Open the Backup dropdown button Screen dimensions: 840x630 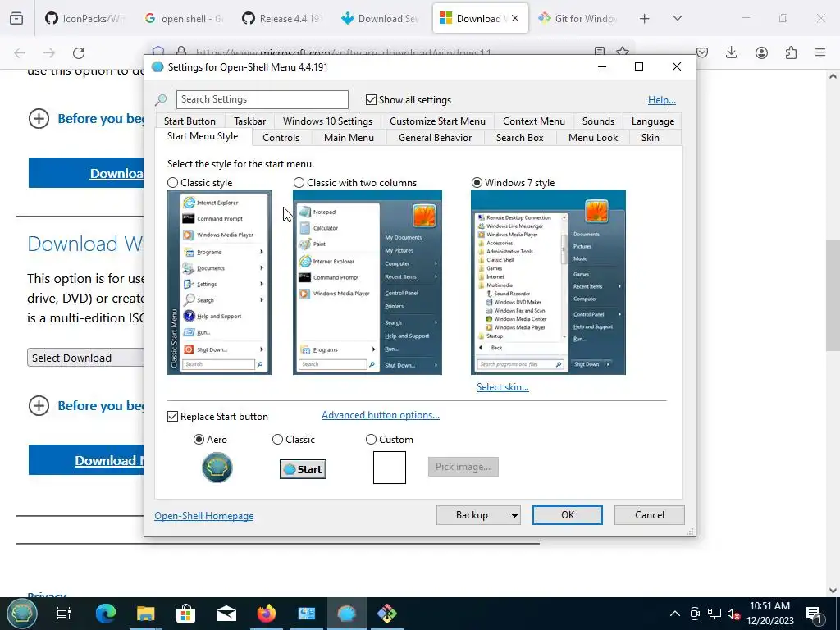pos(478,515)
